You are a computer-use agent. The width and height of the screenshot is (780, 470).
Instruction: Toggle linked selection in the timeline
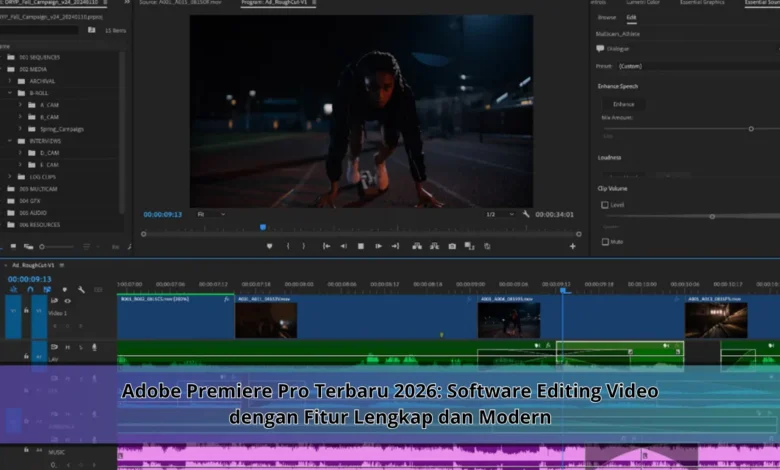pos(47,289)
